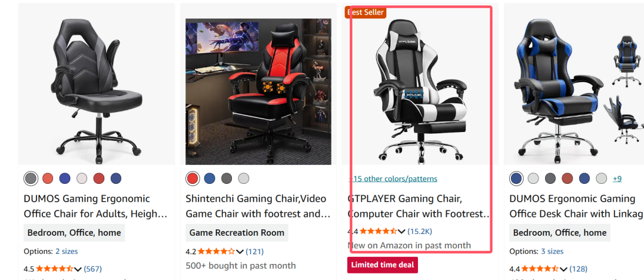Show the +9 more colors link

[617, 179]
